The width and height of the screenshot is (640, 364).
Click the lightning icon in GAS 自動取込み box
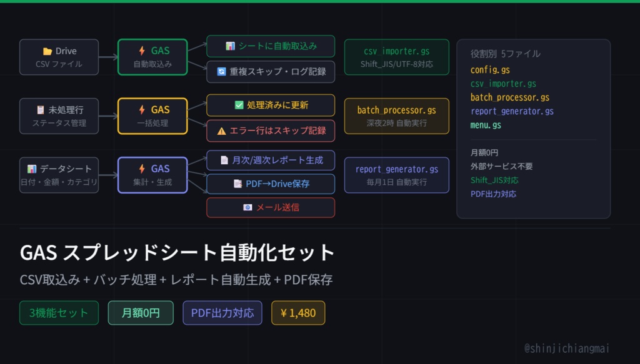tap(142, 51)
